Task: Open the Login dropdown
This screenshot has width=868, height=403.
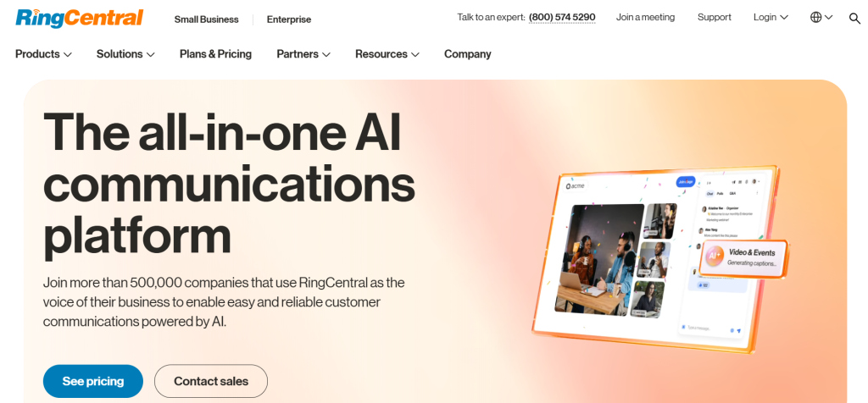Action: tap(771, 17)
